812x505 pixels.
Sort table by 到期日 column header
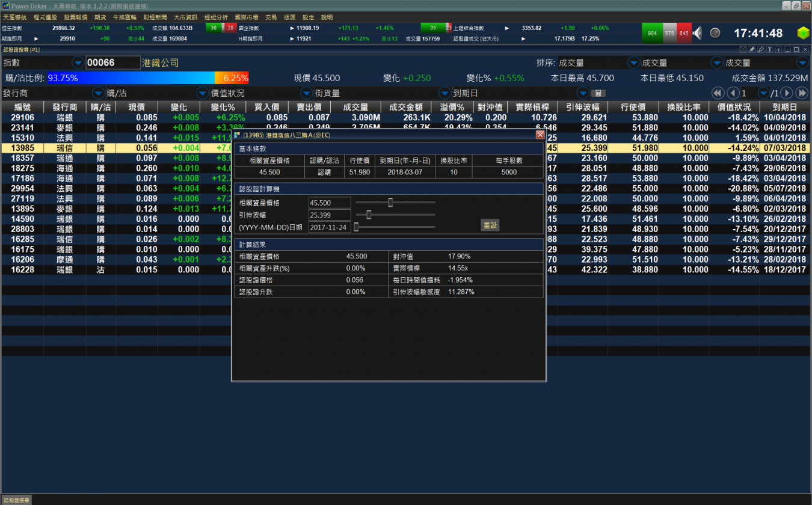785,107
